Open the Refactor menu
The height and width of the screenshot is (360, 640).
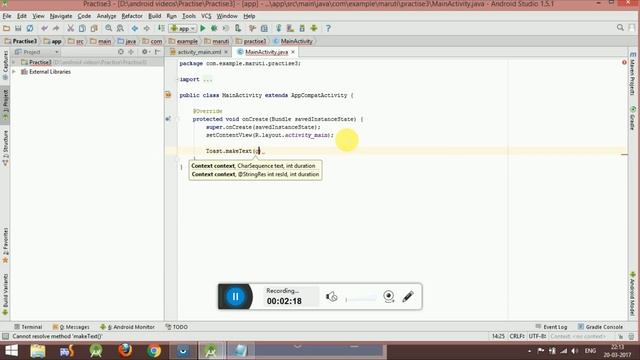click(132, 16)
